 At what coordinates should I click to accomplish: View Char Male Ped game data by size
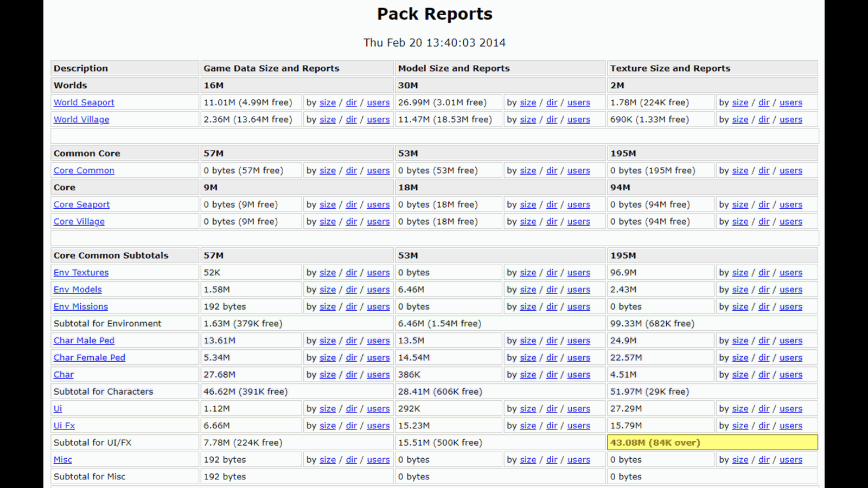click(x=328, y=341)
